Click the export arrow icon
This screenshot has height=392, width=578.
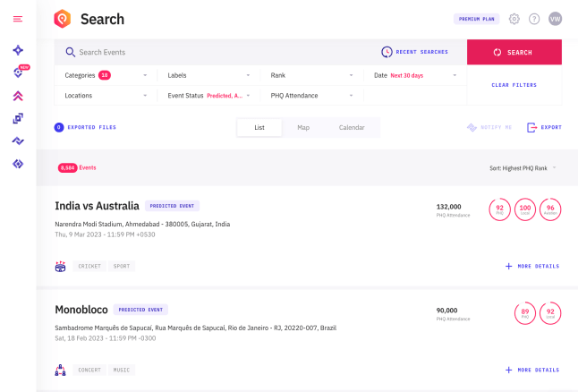[531, 128]
